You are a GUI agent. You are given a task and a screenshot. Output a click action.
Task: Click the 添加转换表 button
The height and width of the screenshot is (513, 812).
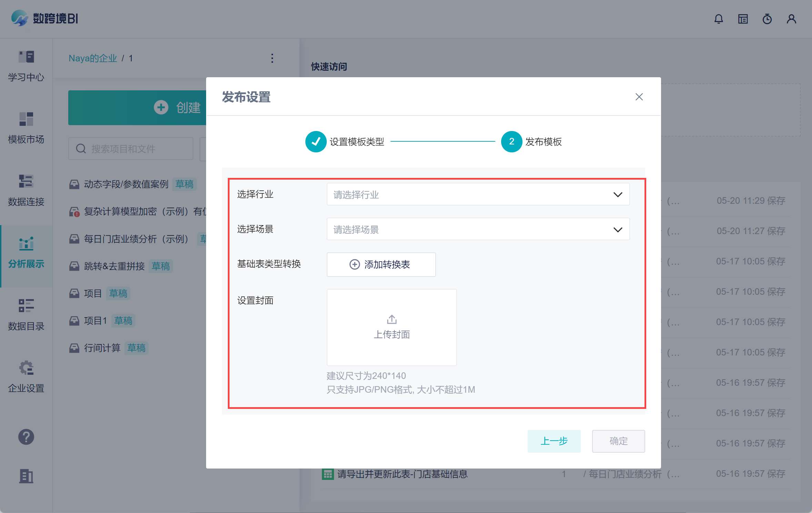pos(381,264)
